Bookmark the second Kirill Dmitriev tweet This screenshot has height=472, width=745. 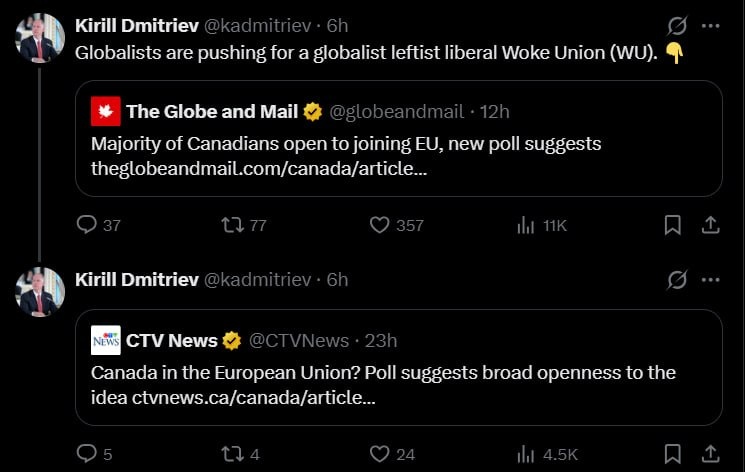[x=673, y=454]
